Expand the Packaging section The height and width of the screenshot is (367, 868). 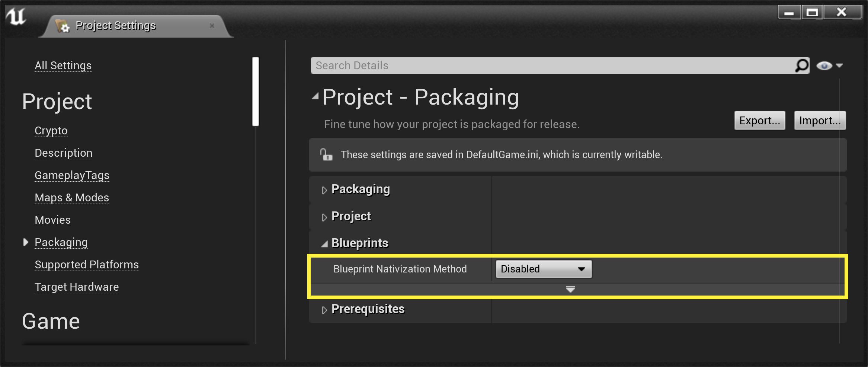pyautogui.click(x=324, y=190)
